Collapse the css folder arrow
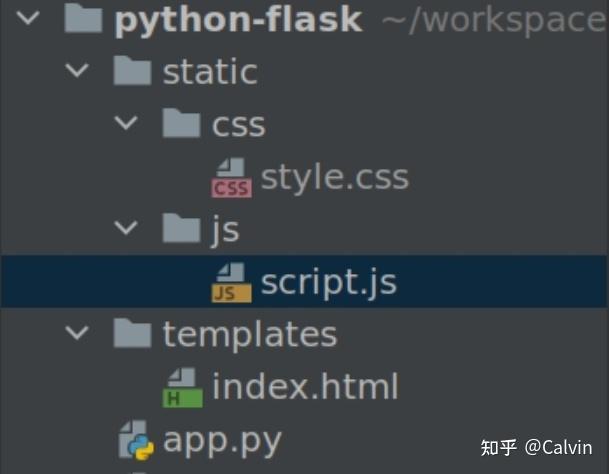 tap(124, 124)
